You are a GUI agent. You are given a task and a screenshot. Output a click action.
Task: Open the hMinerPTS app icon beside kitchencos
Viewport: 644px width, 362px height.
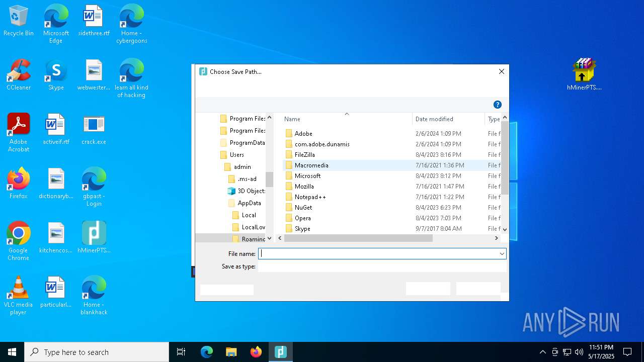tap(94, 238)
